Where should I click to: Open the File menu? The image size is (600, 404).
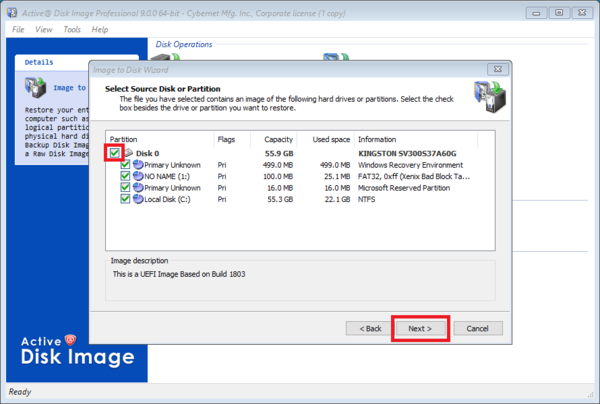tap(18, 29)
